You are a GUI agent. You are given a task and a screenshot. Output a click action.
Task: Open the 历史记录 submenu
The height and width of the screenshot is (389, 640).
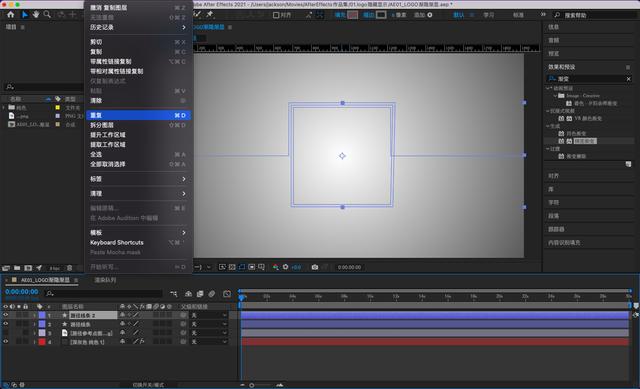point(138,27)
